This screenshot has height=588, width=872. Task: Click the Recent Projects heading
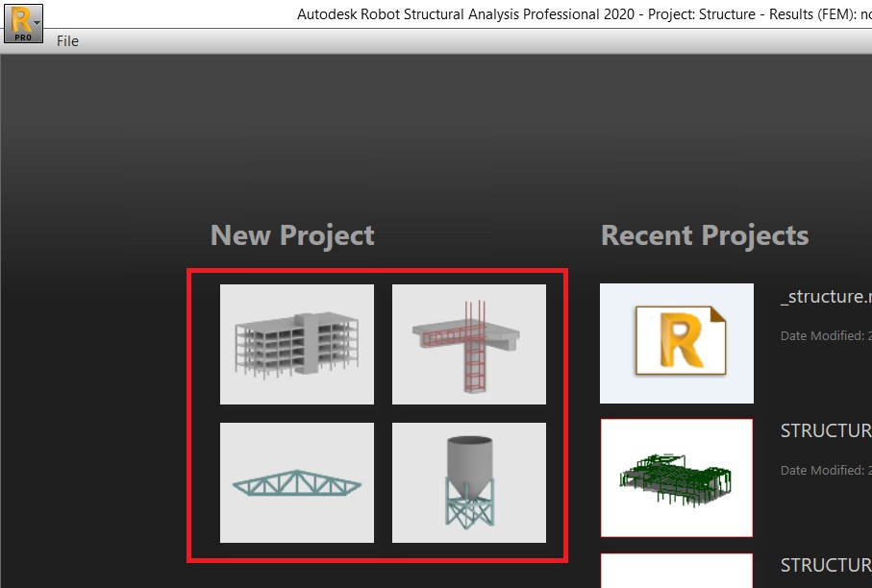tap(705, 235)
